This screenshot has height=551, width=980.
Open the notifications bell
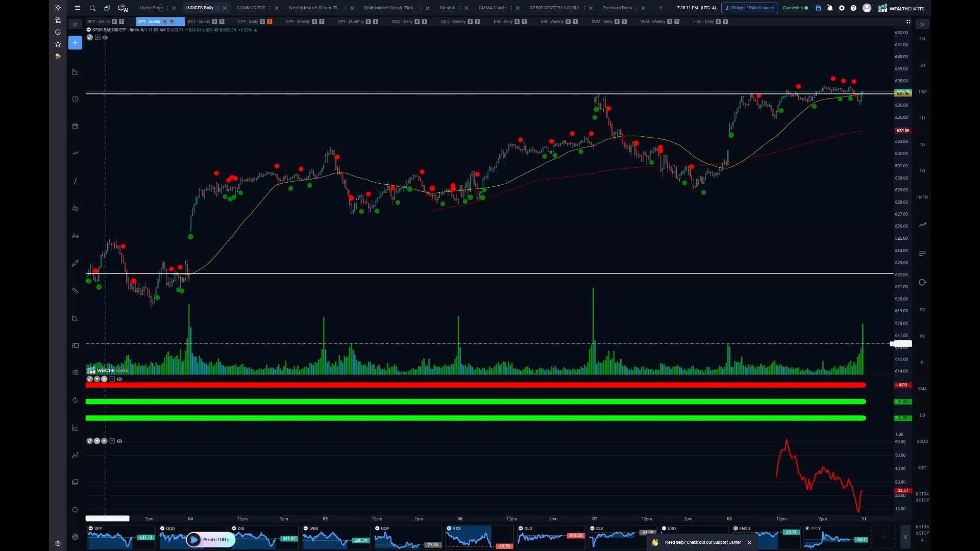(x=830, y=8)
